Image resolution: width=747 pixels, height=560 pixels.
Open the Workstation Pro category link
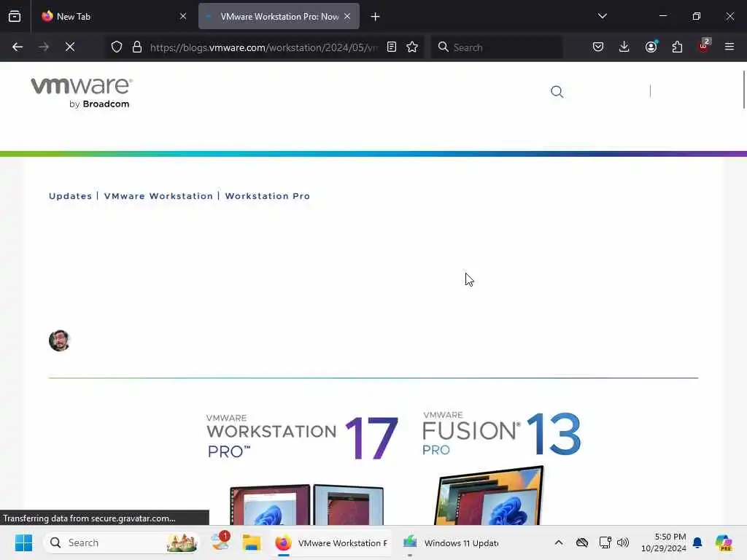[267, 196]
